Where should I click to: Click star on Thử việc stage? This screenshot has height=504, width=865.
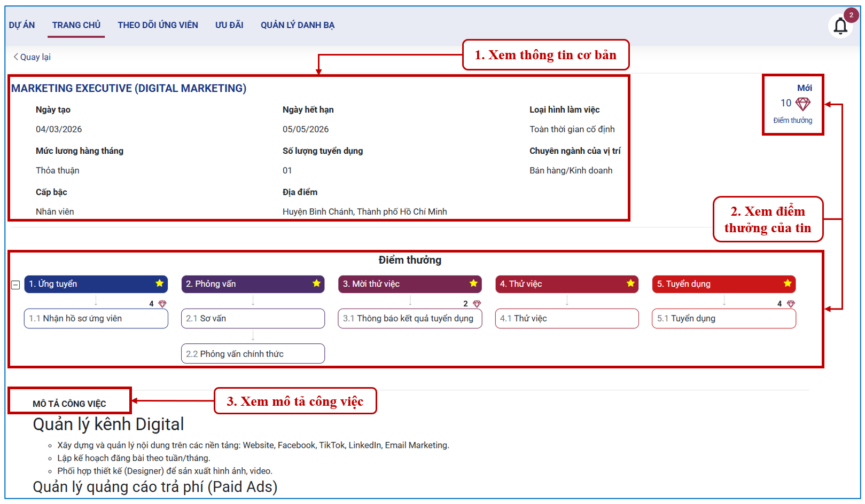pyautogui.click(x=630, y=283)
